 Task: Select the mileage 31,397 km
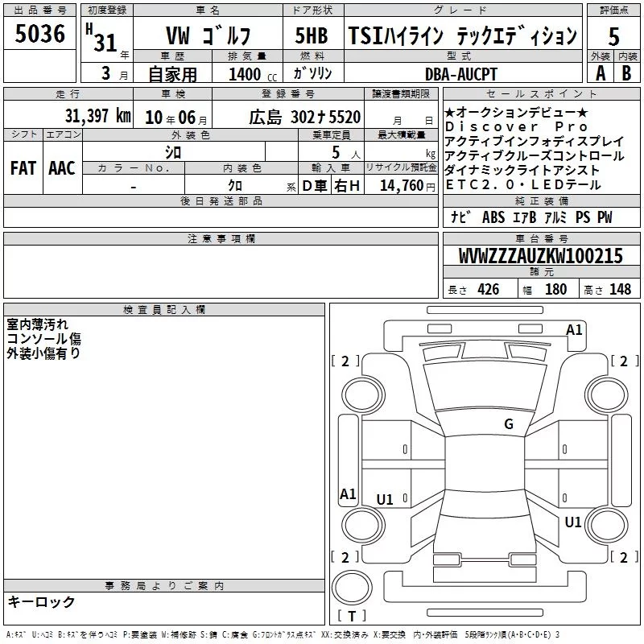click(98, 116)
